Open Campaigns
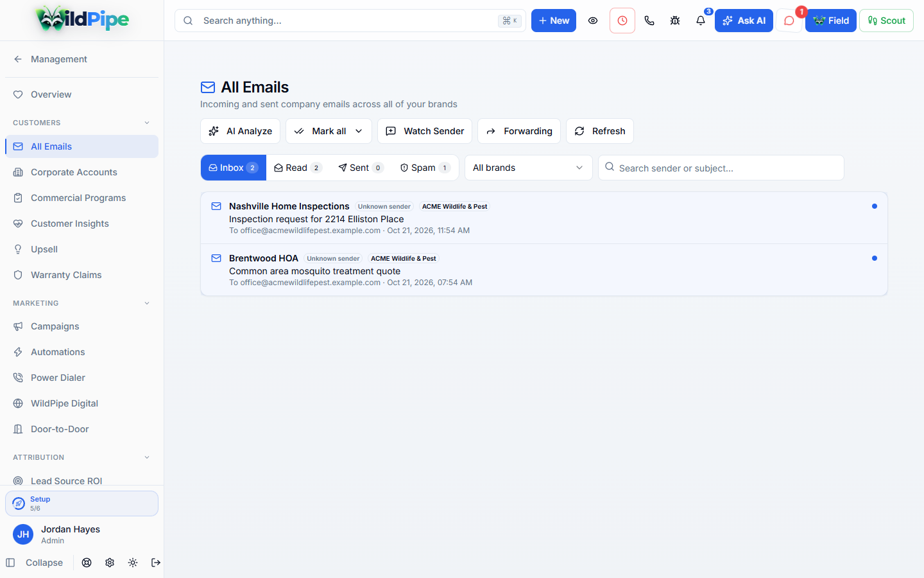The image size is (924, 578). pyautogui.click(x=82, y=326)
